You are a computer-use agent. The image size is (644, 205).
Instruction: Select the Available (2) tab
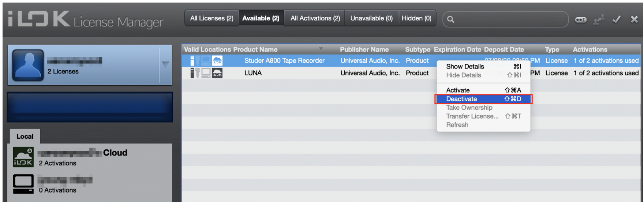click(261, 18)
